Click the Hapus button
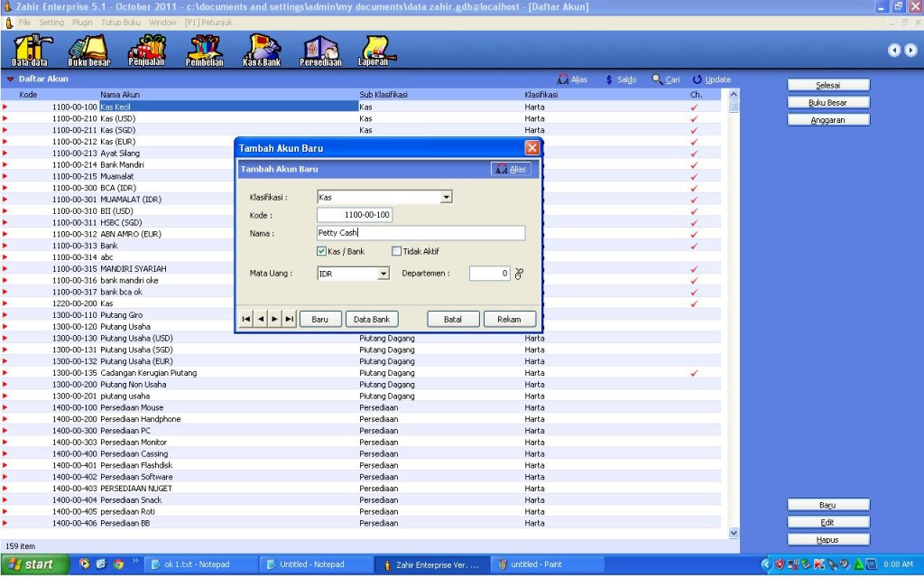Image resolution: width=924 pixels, height=578 pixels. click(828, 540)
